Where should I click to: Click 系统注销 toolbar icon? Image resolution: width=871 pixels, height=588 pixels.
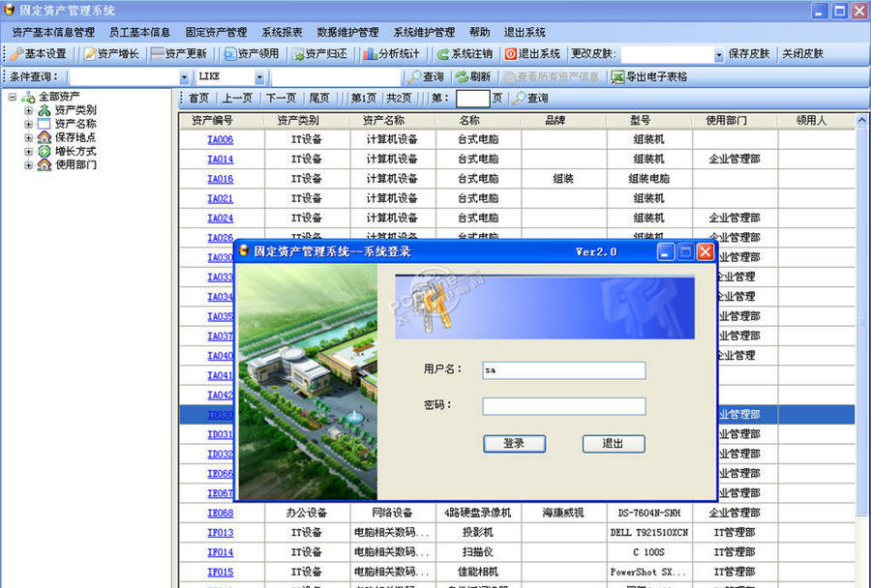click(442, 54)
